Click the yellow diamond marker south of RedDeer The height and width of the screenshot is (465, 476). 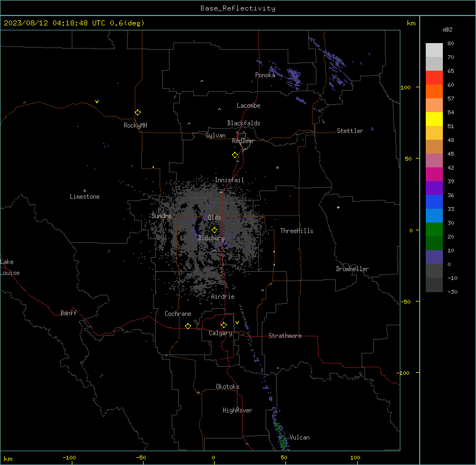point(235,155)
